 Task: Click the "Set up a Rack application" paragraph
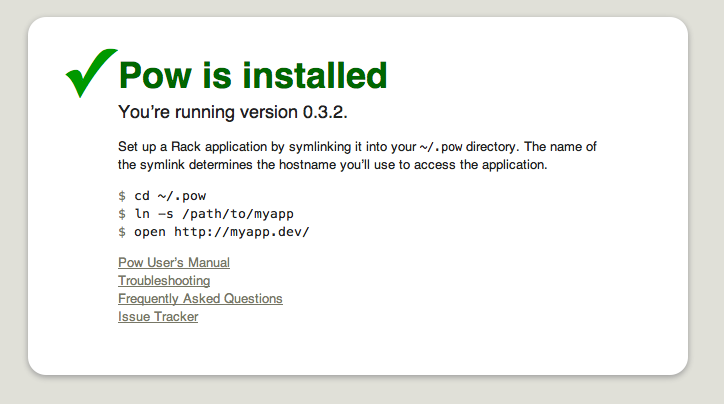point(357,156)
